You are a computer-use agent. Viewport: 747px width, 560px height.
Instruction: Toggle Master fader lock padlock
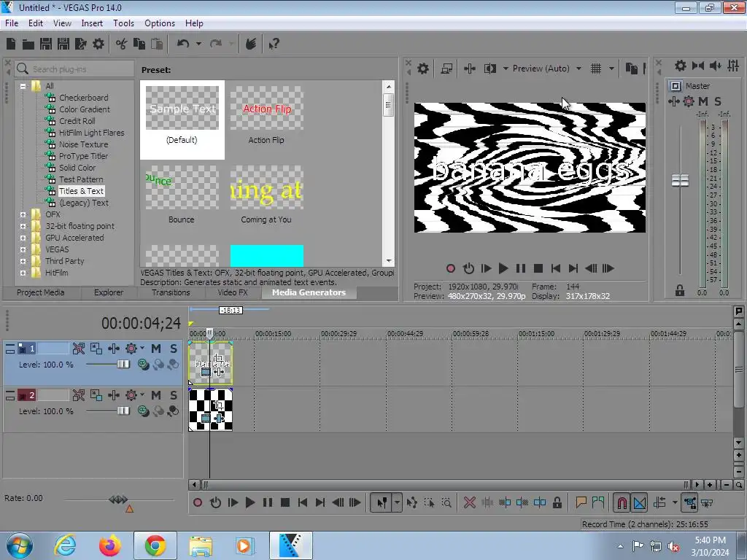(x=680, y=290)
